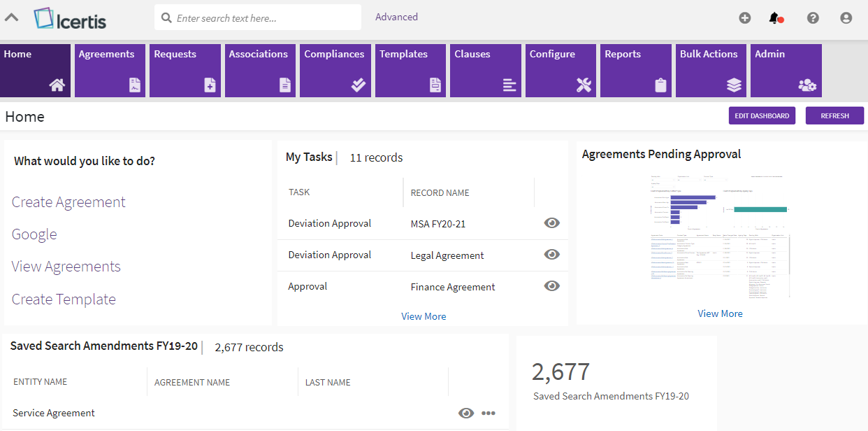Switch to the Reports tab
Viewport: 868px width, 431px height.
point(635,70)
